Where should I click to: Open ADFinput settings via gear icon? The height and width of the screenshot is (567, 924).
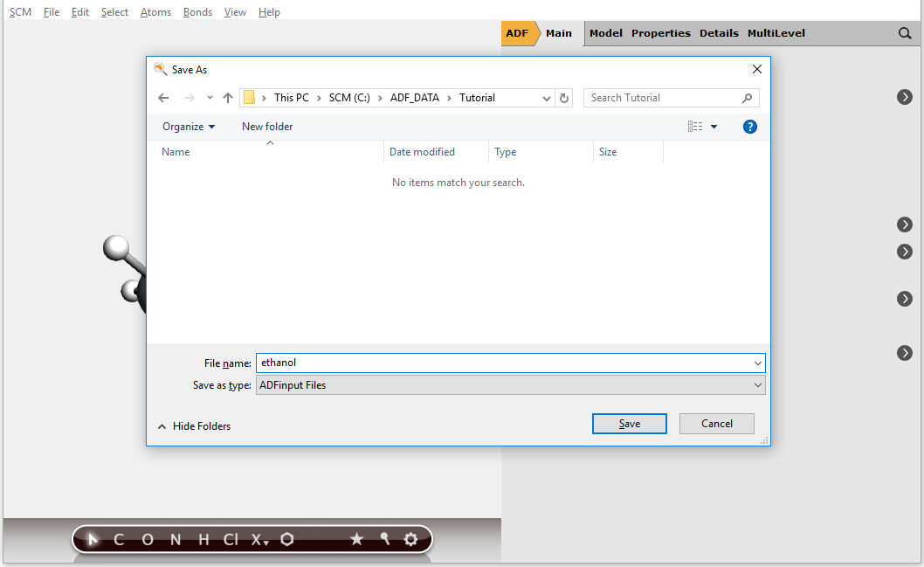410,540
